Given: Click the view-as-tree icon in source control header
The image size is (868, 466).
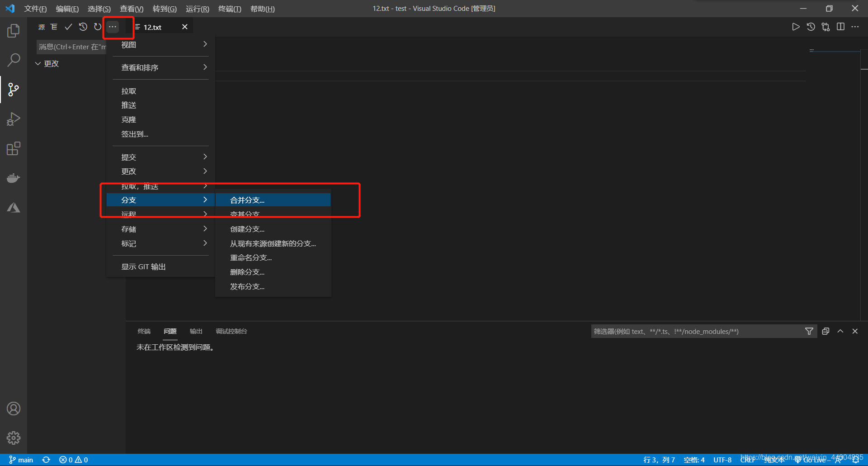Looking at the screenshot, I should pos(54,27).
